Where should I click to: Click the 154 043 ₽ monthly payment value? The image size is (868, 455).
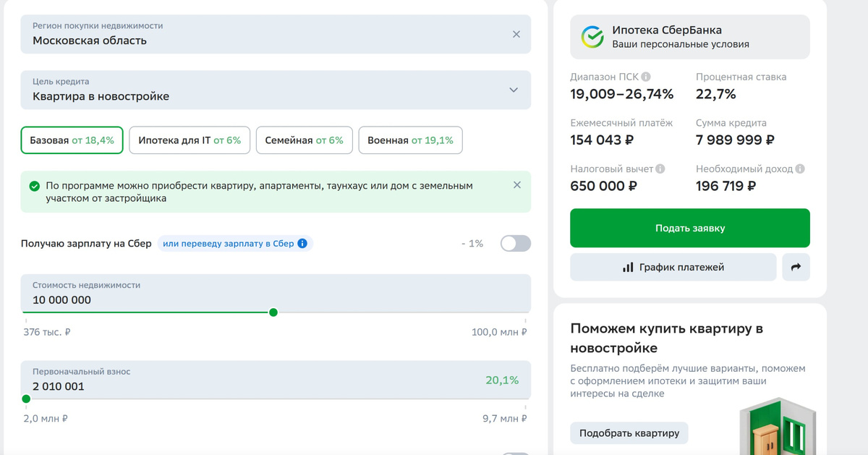(602, 140)
